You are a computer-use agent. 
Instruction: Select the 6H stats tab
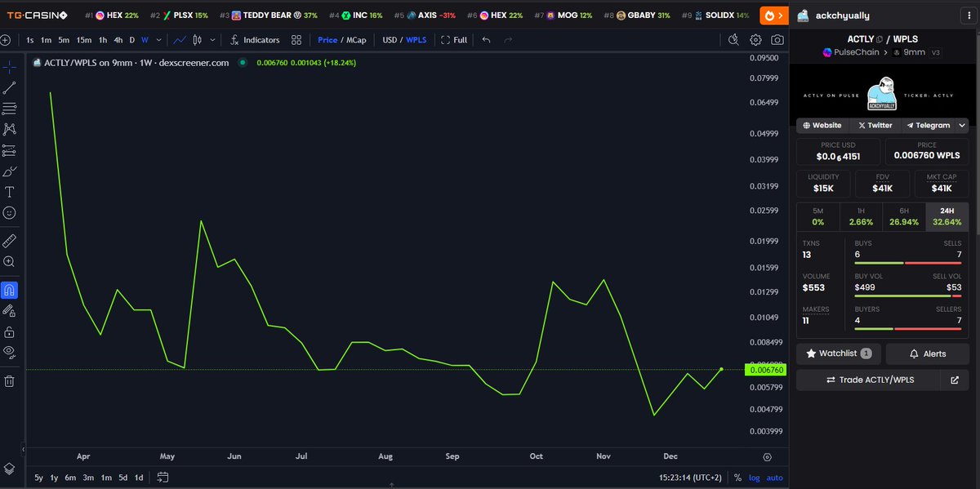pyautogui.click(x=904, y=216)
